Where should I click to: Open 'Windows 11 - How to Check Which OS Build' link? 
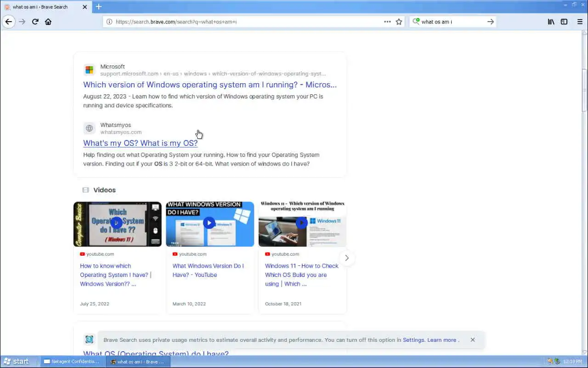pos(302,275)
